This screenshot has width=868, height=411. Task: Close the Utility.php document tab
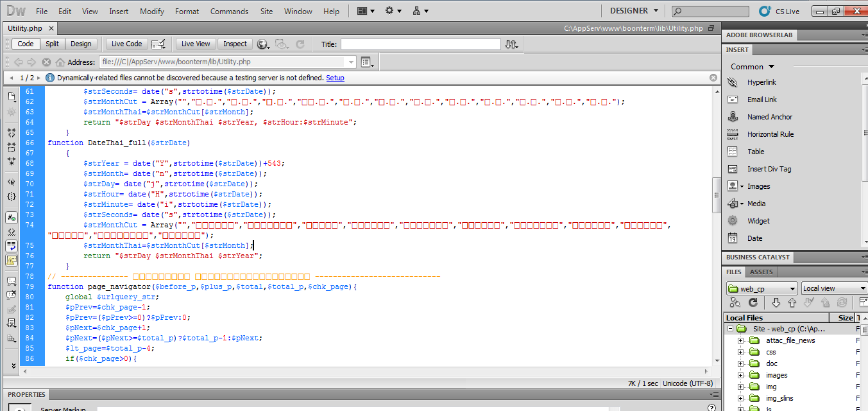(x=51, y=29)
